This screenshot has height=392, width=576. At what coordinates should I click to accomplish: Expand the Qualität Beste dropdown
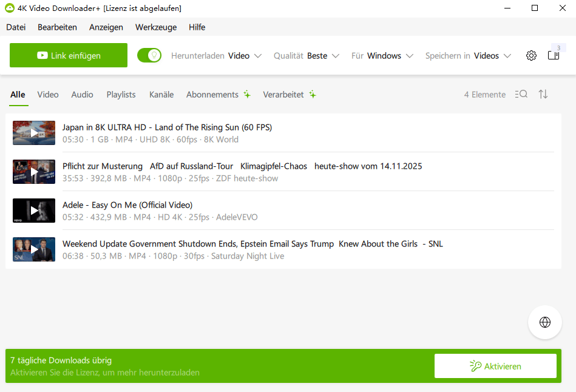coord(307,55)
